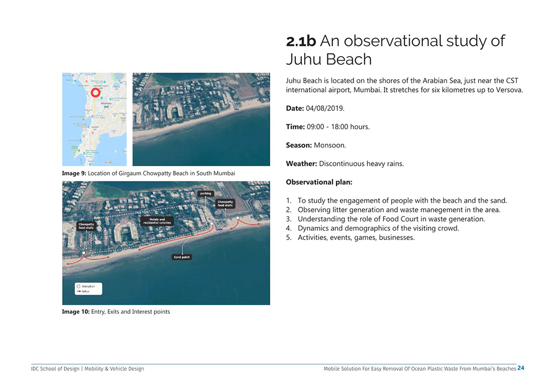Viewport: 555px width, 392px height.
Task: Select the top satellite beach photo
Action: point(201,119)
